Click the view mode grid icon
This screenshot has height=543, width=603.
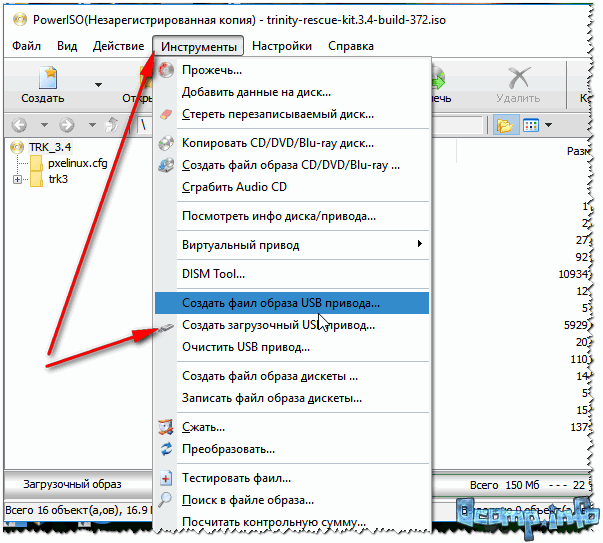[531, 125]
